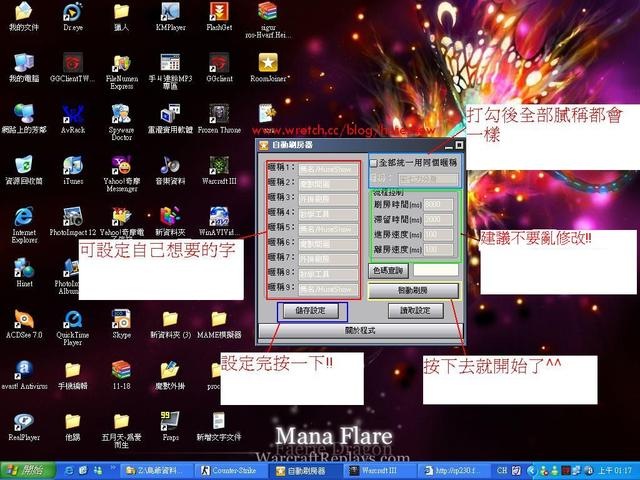This screenshot has height=480, width=640.
Task: Open the 資源回收筒 recycle bin
Action: click(x=24, y=170)
